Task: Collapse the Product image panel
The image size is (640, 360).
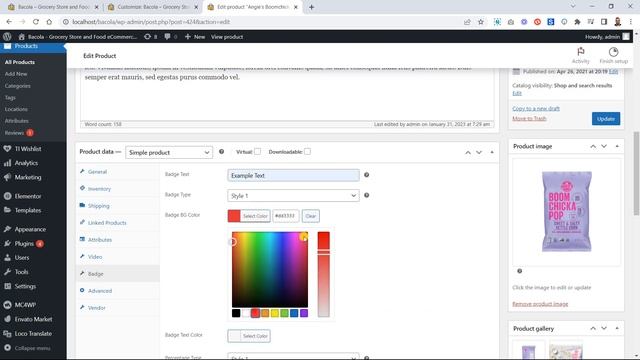Action: [x=617, y=146]
